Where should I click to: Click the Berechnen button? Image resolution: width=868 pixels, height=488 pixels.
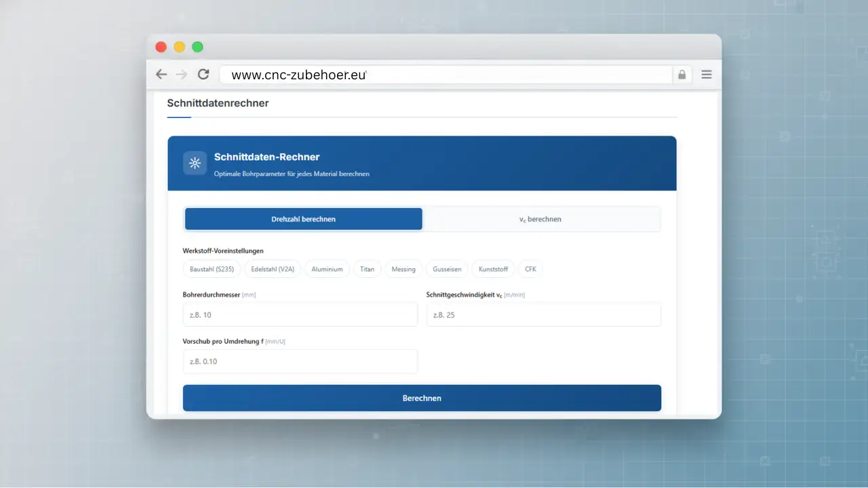[x=422, y=398]
